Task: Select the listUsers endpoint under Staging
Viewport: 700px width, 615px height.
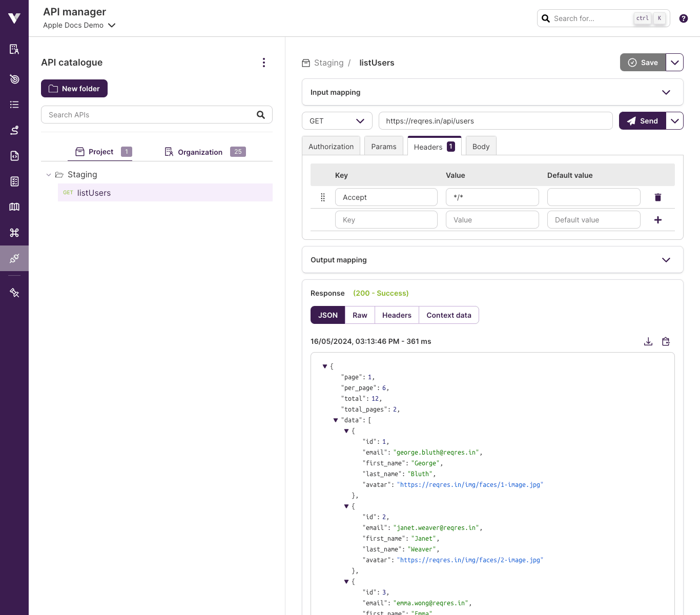Action: (94, 193)
